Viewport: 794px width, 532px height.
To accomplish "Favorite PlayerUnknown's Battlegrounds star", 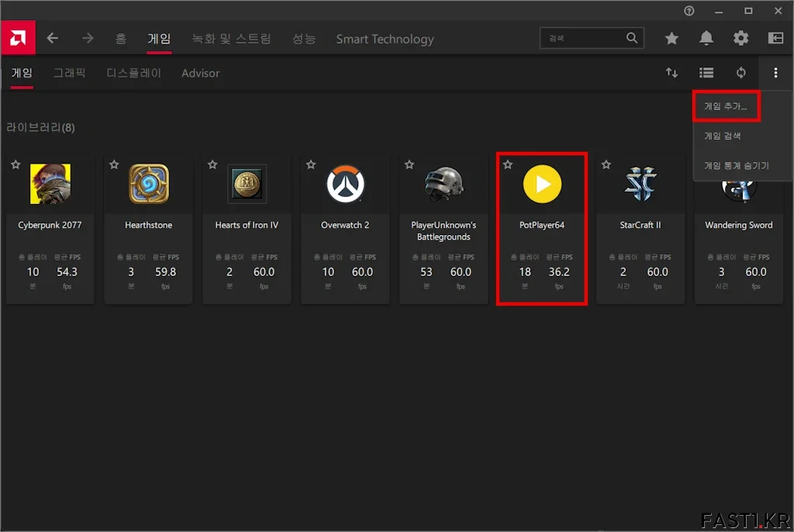I will [x=409, y=164].
